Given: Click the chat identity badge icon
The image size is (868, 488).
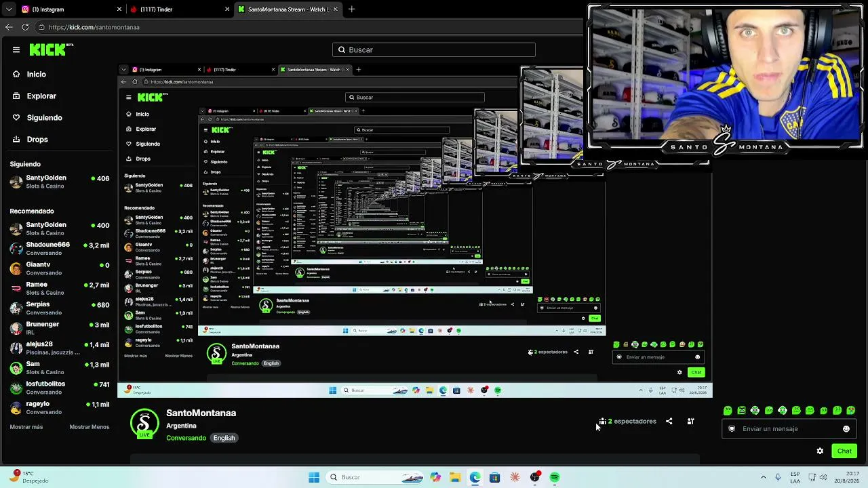Looking at the screenshot, I should pyautogui.click(x=732, y=429).
